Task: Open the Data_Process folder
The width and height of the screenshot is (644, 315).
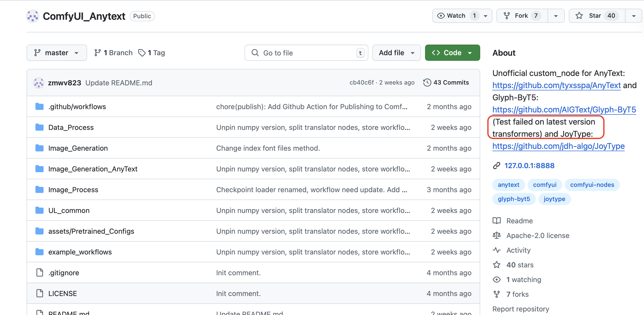Action: [x=71, y=127]
